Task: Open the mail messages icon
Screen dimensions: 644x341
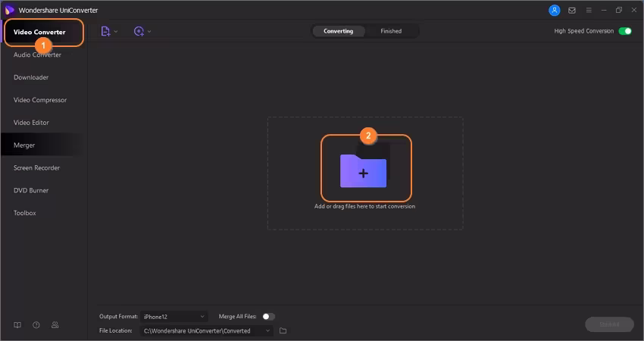Action: [x=572, y=11]
